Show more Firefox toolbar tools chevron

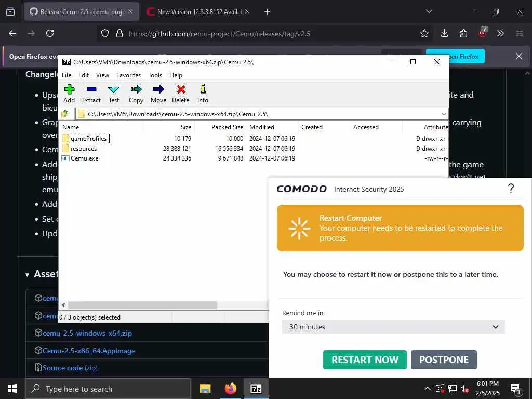coord(500,33)
